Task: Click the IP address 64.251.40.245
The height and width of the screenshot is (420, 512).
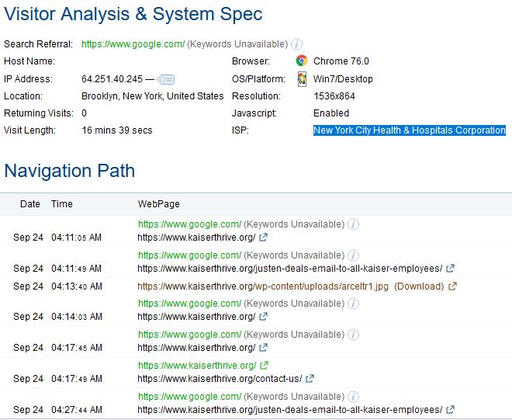Action: (112, 79)
